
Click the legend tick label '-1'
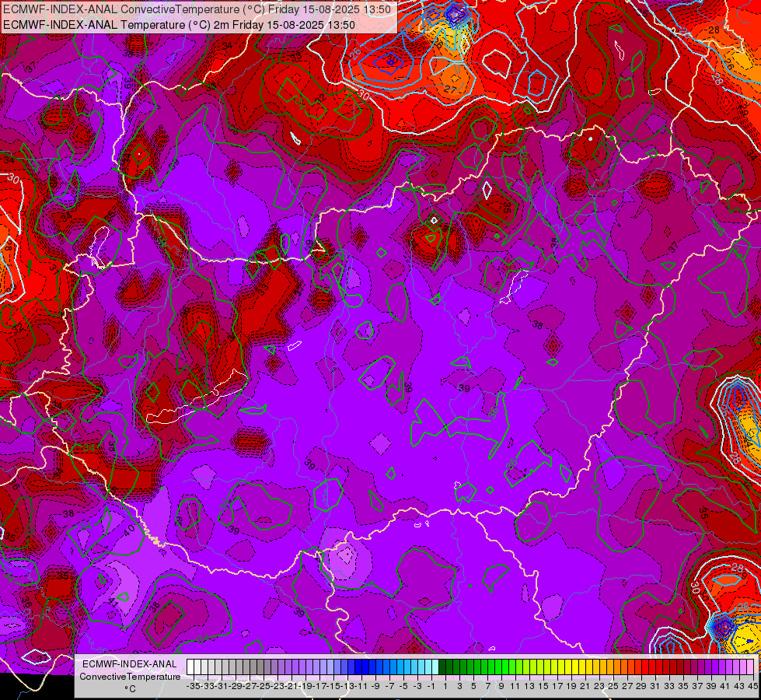pyautogui.click(x=431, y=686)
